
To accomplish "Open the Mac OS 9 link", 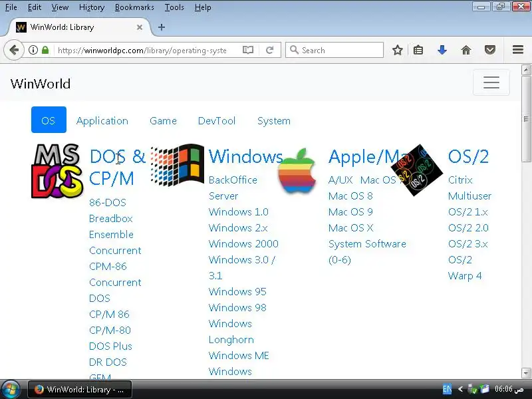I will pos(350,211).
